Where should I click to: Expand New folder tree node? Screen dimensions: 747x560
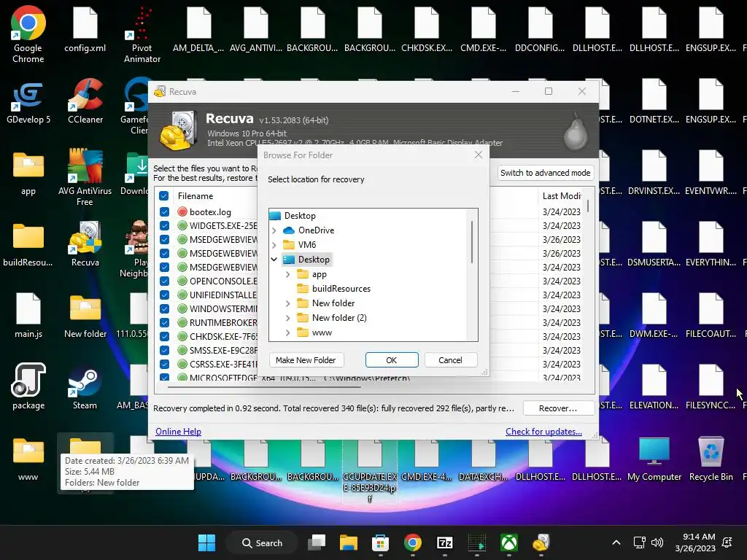click(287, 303)
